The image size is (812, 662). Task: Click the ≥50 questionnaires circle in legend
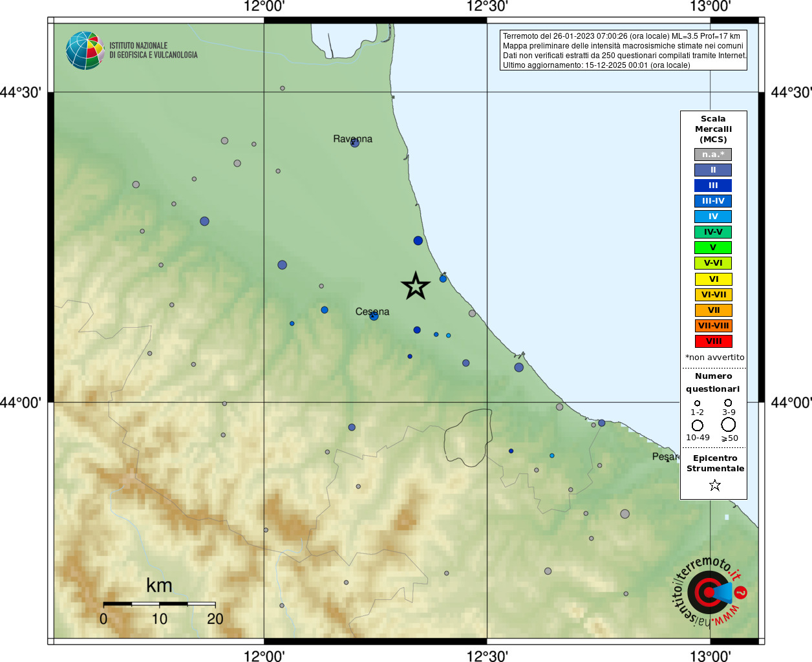(729, 425)
